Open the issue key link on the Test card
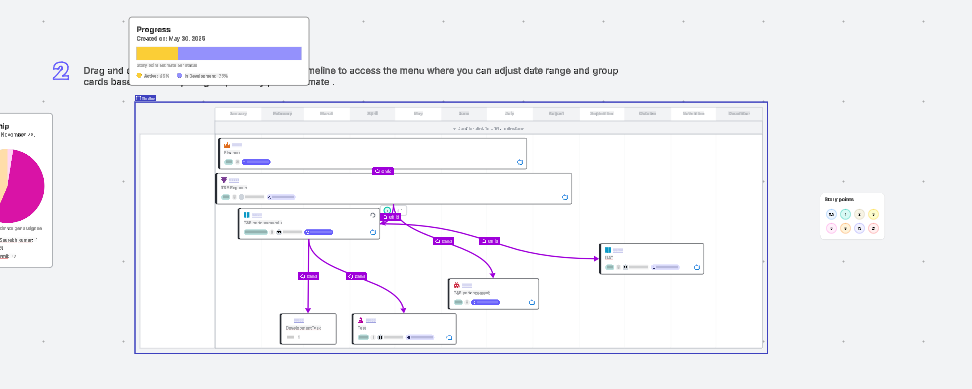The width and height of the screenshot is (972, 389). point(371,320)
